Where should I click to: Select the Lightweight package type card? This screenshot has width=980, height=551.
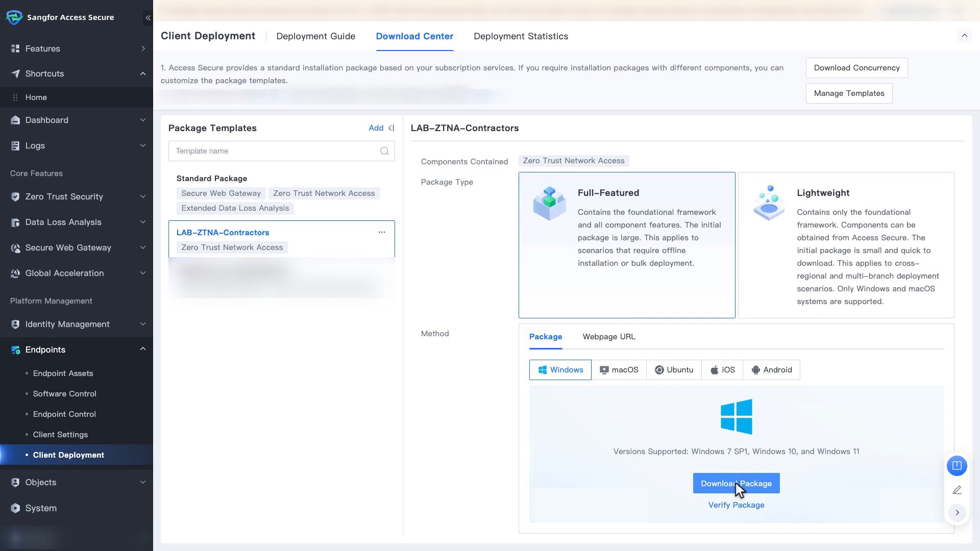click(846, 245)
